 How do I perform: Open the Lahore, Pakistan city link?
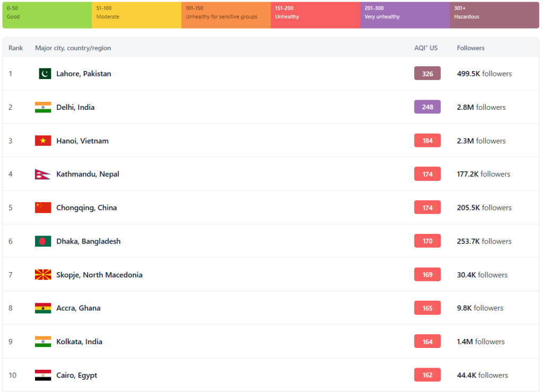click(x=83, y=74)
